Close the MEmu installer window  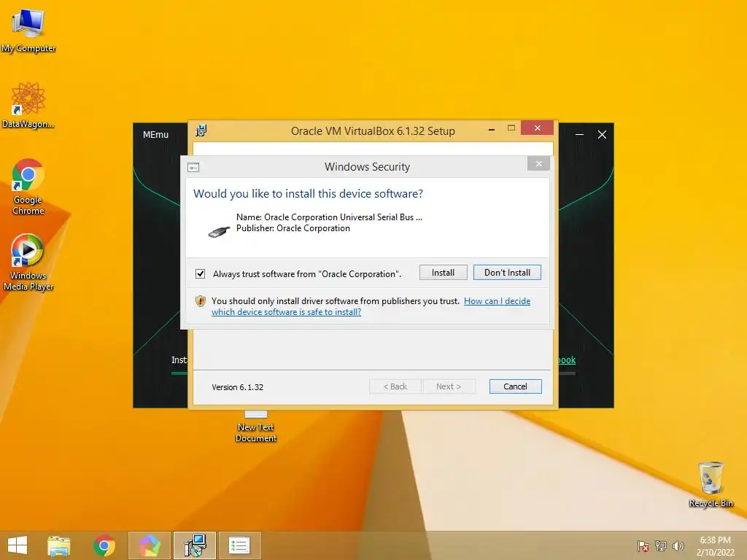[602, 135]
